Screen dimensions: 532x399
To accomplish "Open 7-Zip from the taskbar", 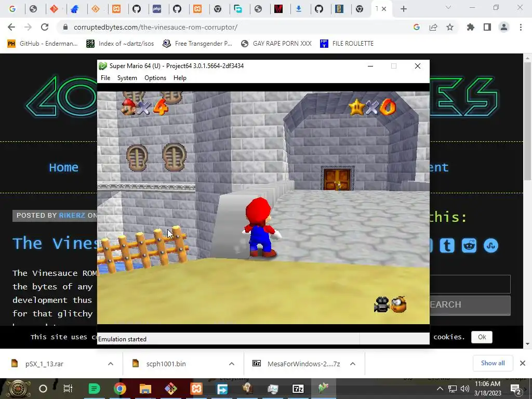I will pyautogui.click(x=298, y=389).
